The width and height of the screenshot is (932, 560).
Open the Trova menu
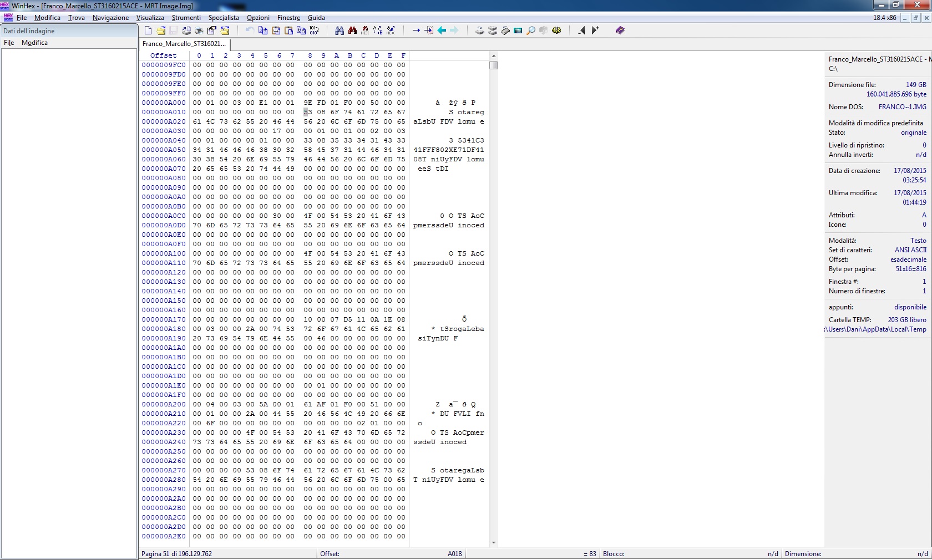point(77,18)
